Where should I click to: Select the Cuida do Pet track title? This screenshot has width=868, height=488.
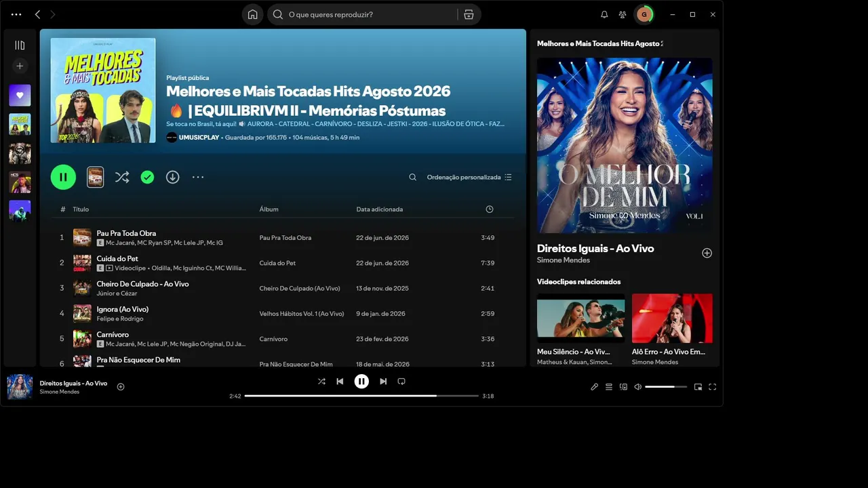[x=117, y=258]
